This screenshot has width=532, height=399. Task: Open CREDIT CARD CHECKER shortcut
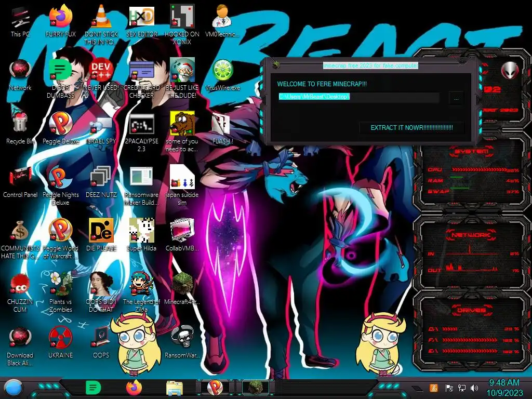[x=141, y=79]
